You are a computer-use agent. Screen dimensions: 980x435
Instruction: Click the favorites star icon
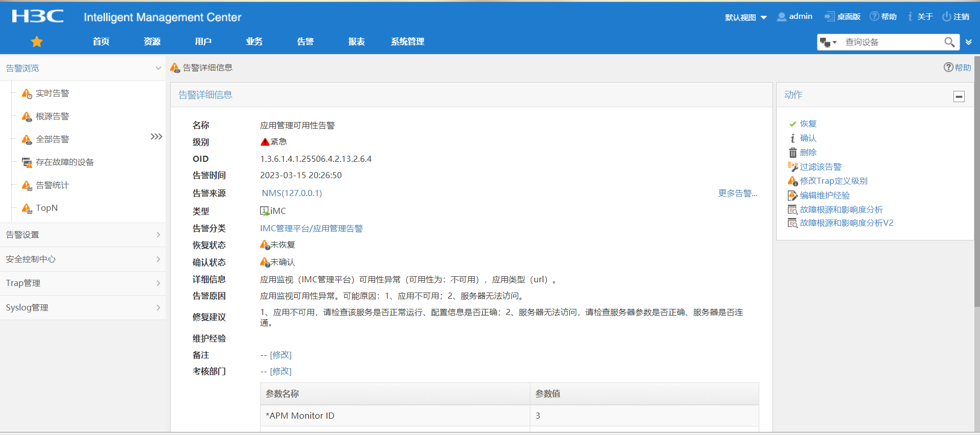37,42
